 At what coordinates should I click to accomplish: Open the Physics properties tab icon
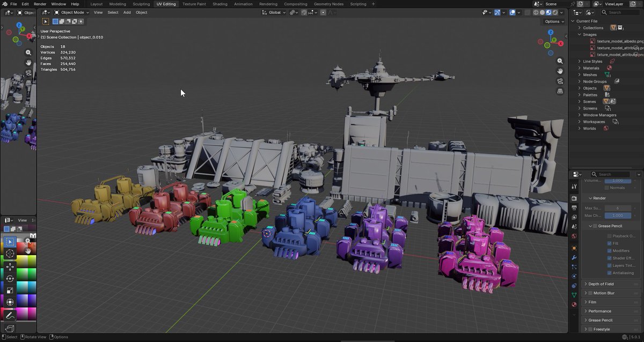coord(574,277)
